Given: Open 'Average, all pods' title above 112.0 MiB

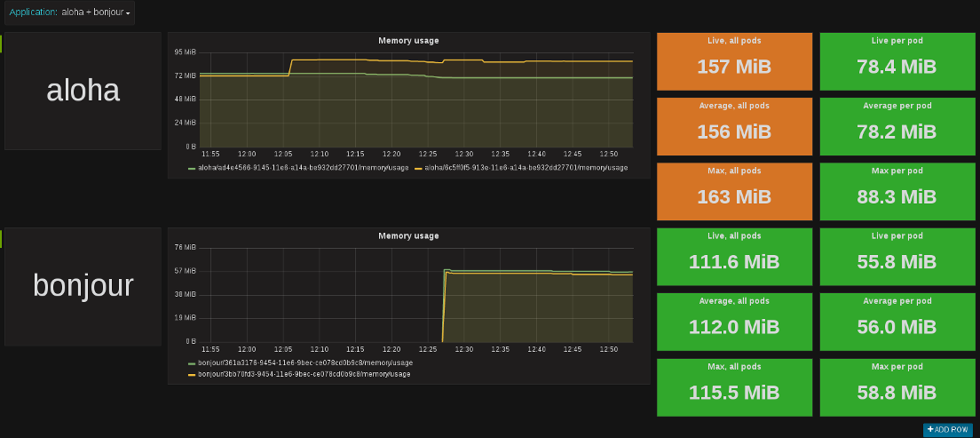Looking at the screenshot, I should pyautogui.click(x=734, y=301).
